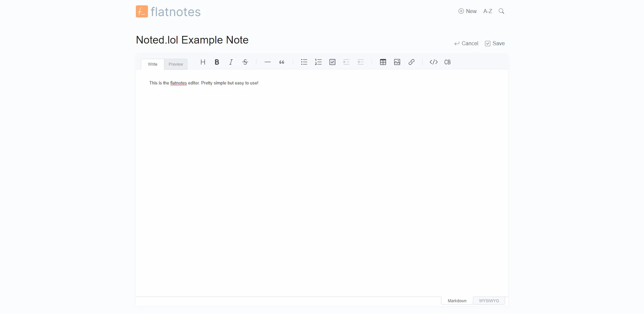Create a New note
The width and height of the screenshot is (644, 314).
click(467, 11)
